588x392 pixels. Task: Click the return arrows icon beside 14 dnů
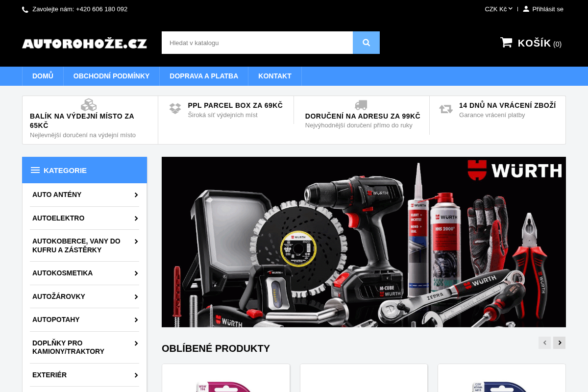coord(446,109)
